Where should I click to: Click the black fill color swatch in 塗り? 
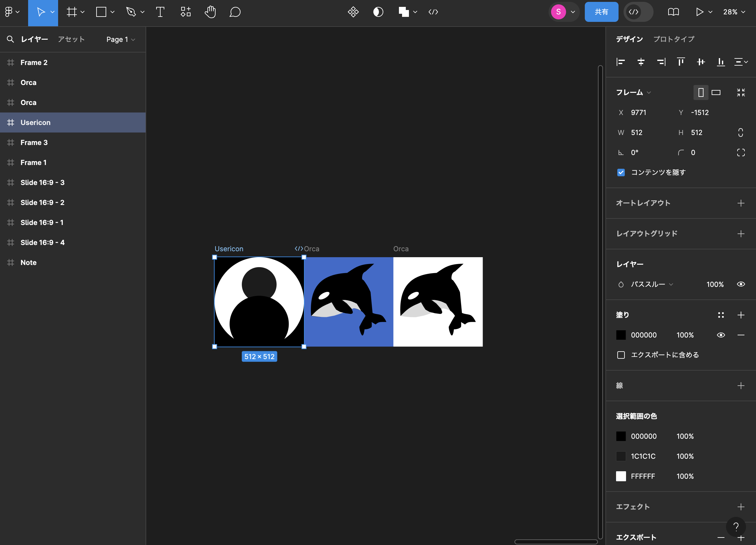[621, 335]
